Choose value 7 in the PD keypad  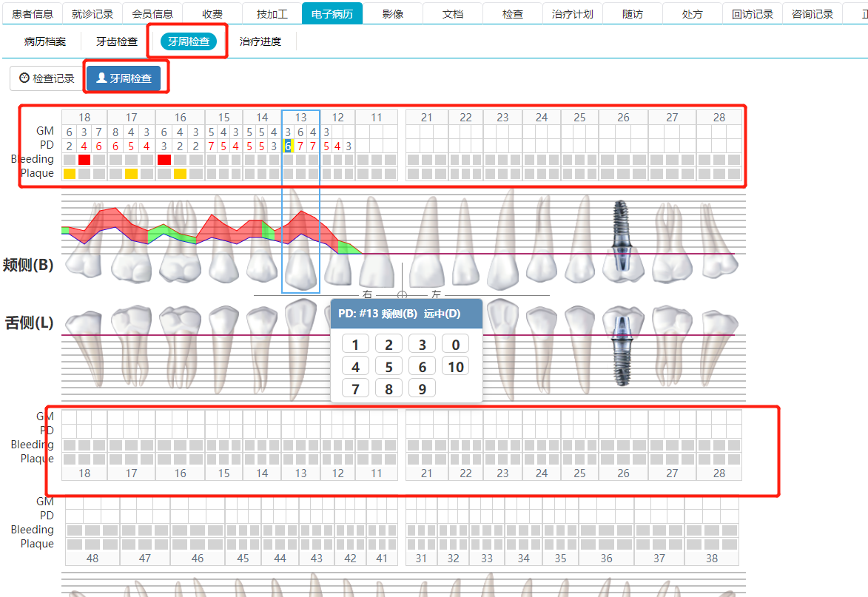(x=355, y=389)
